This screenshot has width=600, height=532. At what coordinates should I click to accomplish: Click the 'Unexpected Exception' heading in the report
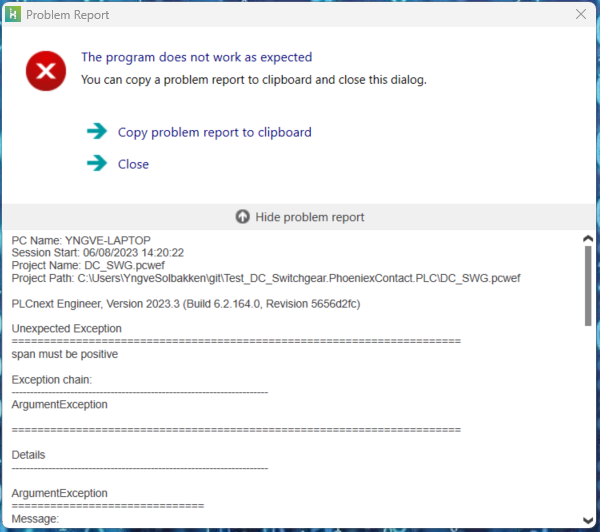[x=66, y=329]
